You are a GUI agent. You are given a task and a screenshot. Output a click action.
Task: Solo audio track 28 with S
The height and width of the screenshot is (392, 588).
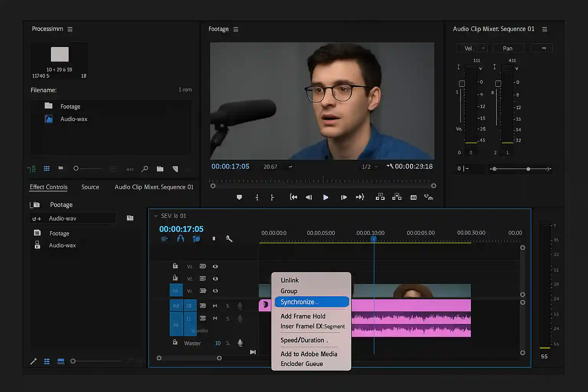228,306
